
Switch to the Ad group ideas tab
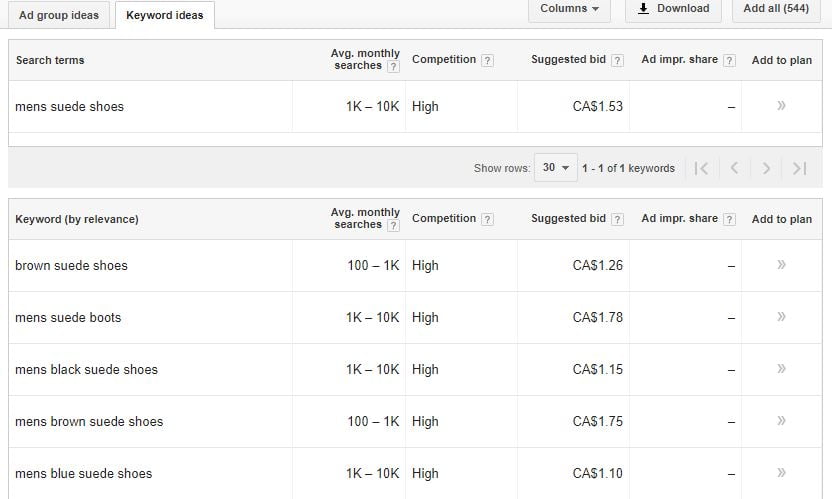click(x=59, y=15)
